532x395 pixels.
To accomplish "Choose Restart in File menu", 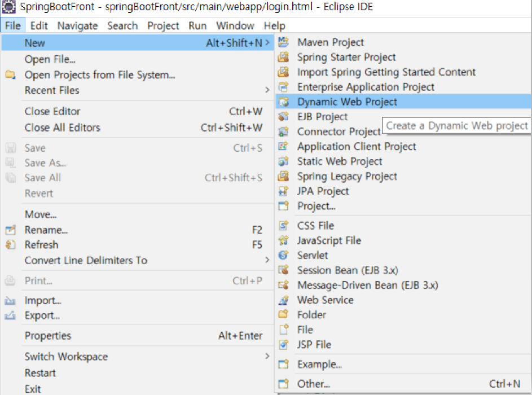I will point(138,373).
